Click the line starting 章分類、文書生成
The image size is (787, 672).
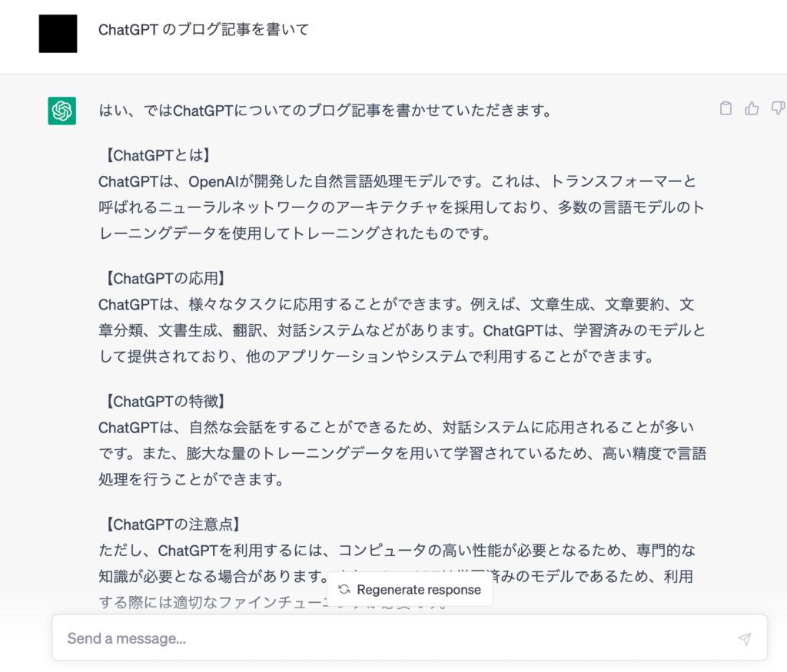(x=401, y=330)
